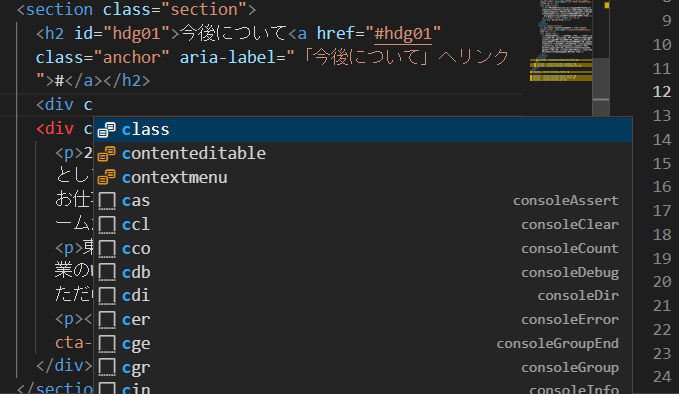Place cursor in section class tag

pos(136,10)
